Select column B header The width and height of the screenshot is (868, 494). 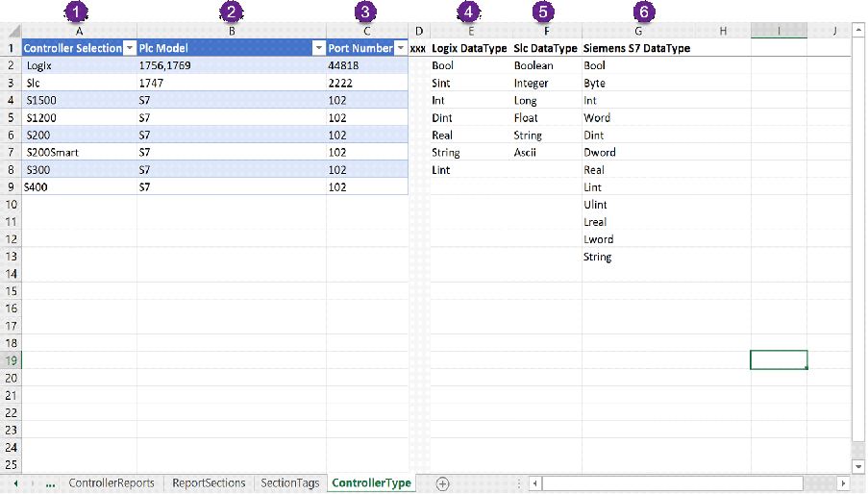pos(232,32)
